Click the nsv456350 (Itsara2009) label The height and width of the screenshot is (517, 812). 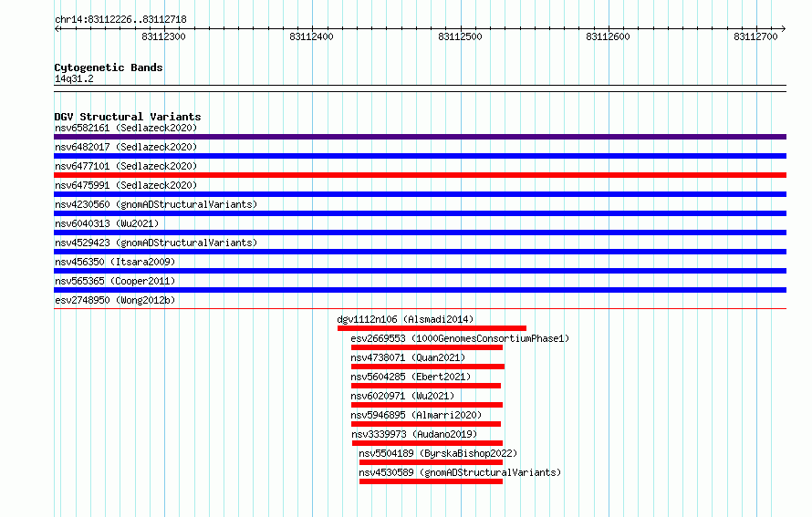pos(115,262)
